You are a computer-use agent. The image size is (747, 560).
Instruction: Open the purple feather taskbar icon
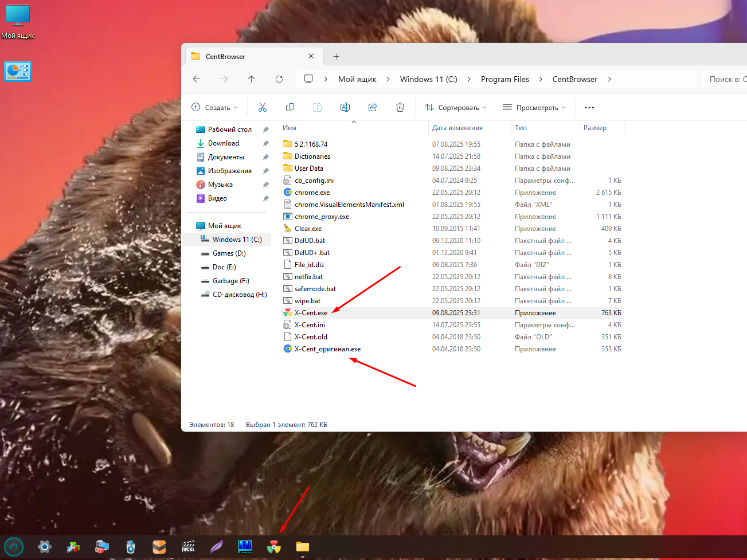[x=217, y=547]
